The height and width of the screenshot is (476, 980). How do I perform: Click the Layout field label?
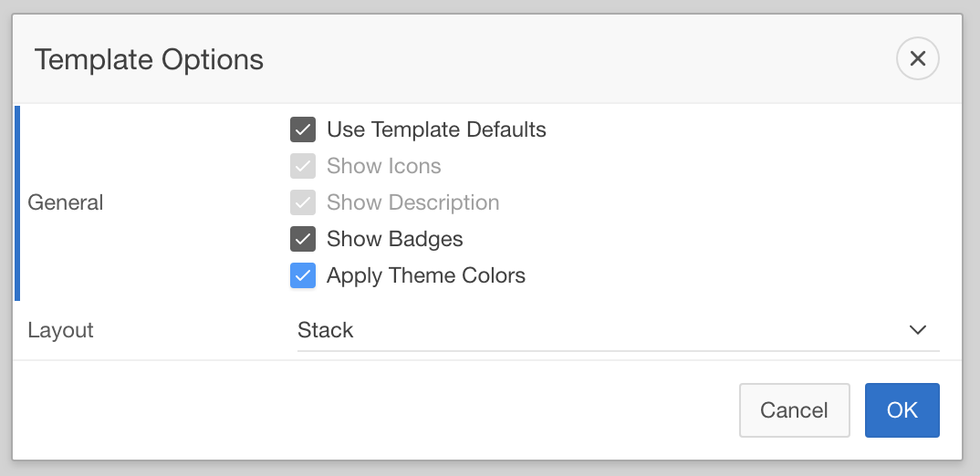click(x=60, y=330)
